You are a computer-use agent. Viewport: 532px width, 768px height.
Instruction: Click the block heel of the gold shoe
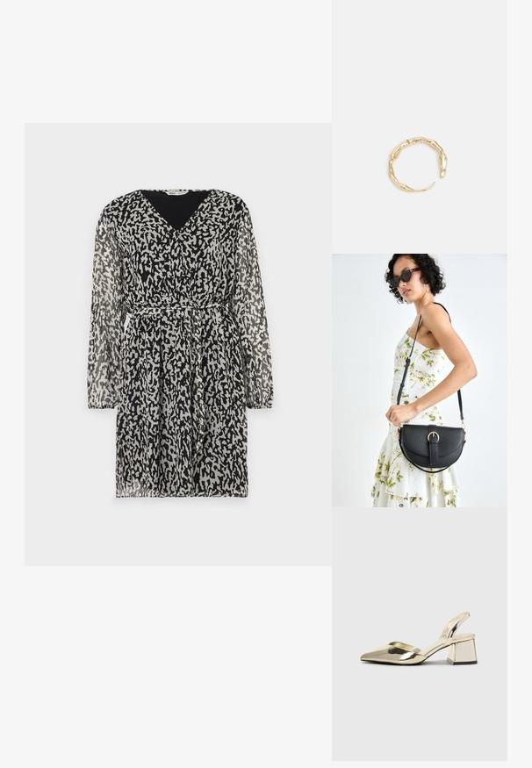pyautogui.click(x=463, y=651)
